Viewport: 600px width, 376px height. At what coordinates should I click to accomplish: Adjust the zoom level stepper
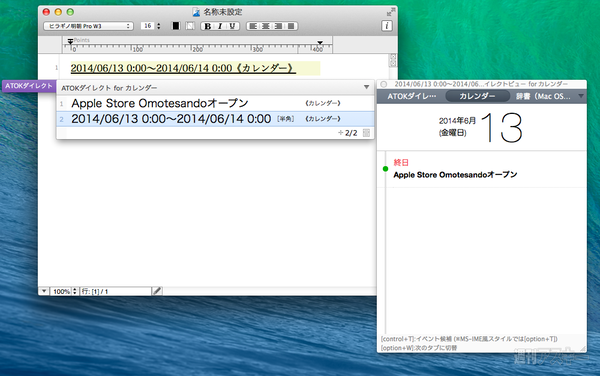(x=75, y=291)
